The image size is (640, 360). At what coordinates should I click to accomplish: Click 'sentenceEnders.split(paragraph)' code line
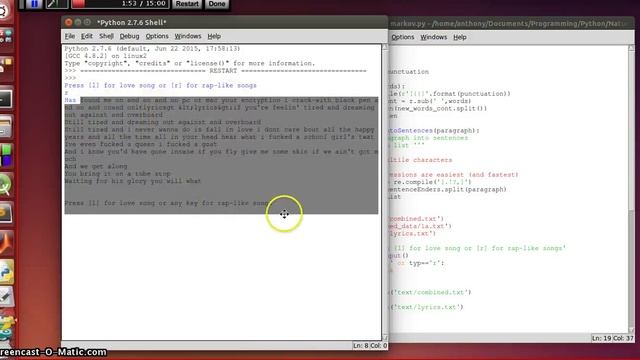click(x=448, y=189)
